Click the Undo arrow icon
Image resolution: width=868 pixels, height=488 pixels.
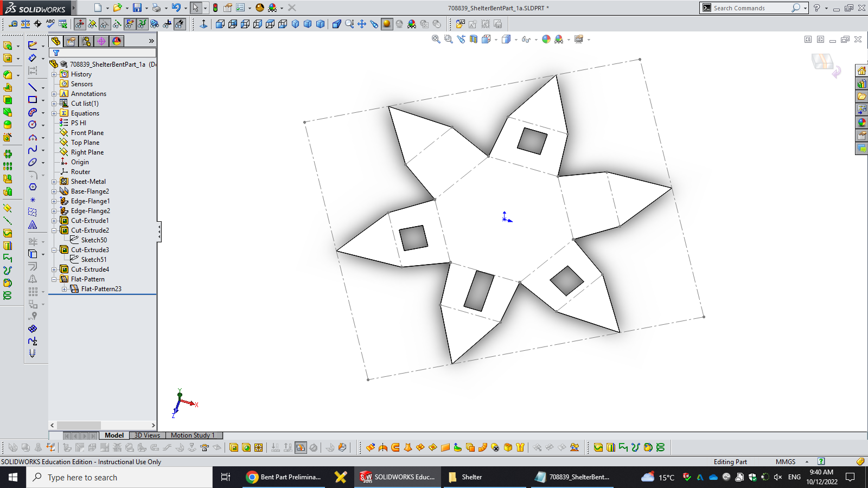176,8
